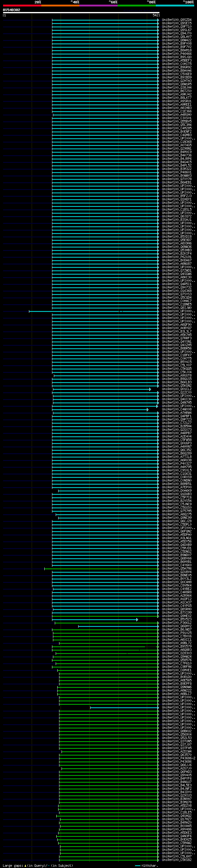Viewport: 197px width, 868px height.
Task: Select the label UniRef100_A2E404
Action: (x=177, y=437)
